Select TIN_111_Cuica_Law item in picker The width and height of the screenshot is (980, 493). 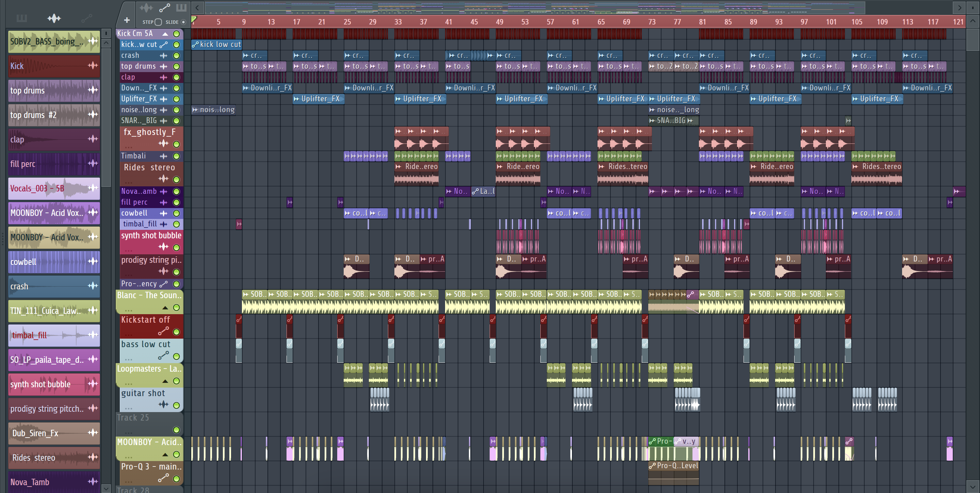pos(54,310)
